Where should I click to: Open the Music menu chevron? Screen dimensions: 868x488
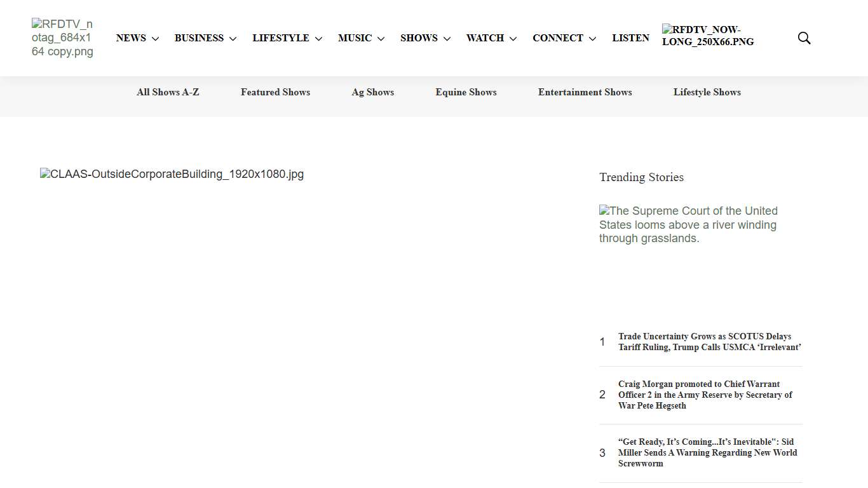381,39
